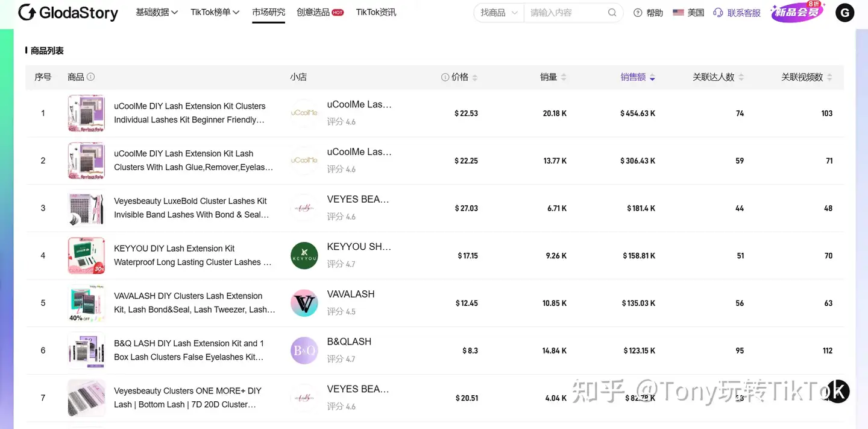Sort by 关联达人数 column arrows
The width and height of the screenshot is (868, 429).
pyautogui.click(x=741, y=77)
